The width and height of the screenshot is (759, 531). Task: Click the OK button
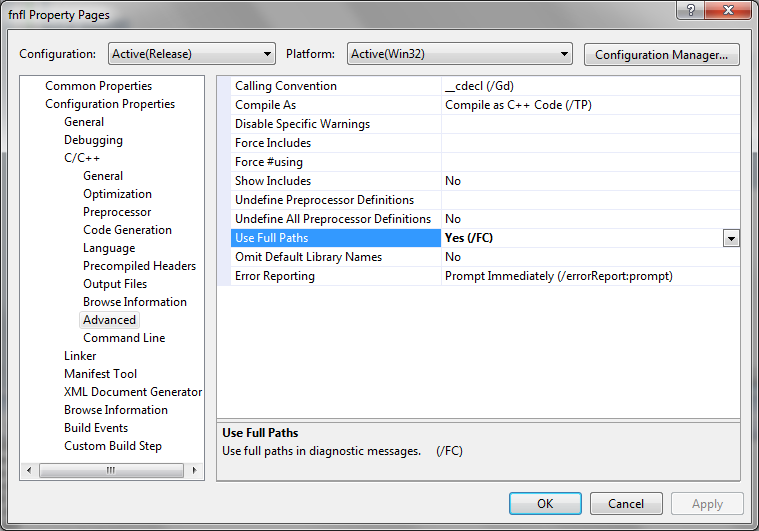[545, 504]
